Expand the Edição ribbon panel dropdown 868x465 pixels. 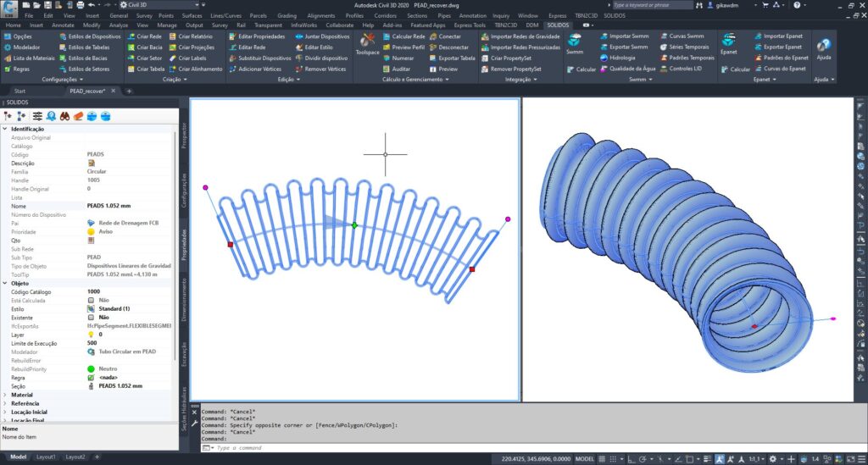point(288,80)
